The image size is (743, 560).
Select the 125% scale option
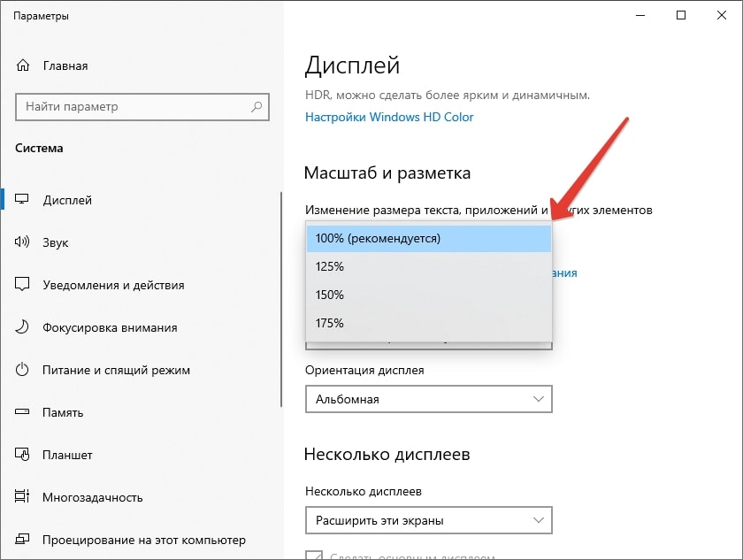tap(428, 266)
